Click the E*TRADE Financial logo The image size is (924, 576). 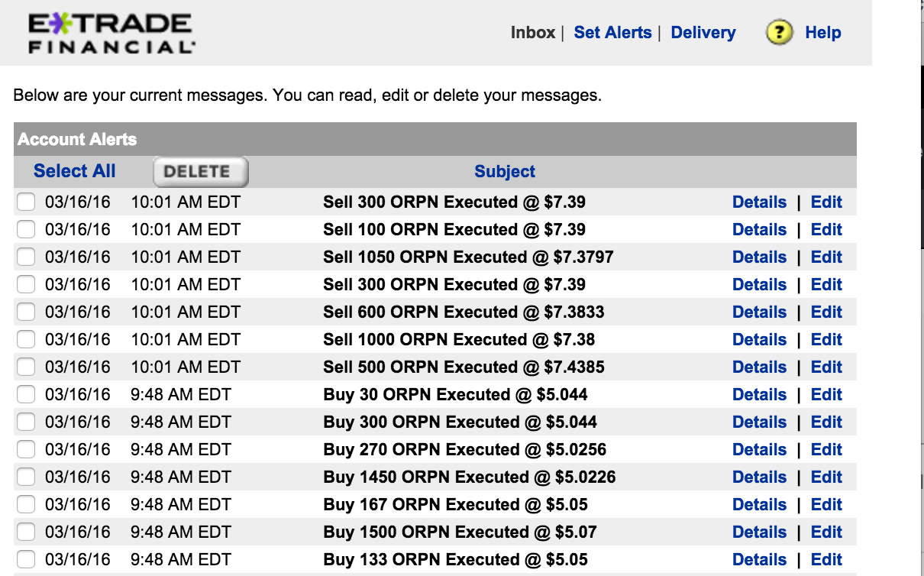(111, 34)
